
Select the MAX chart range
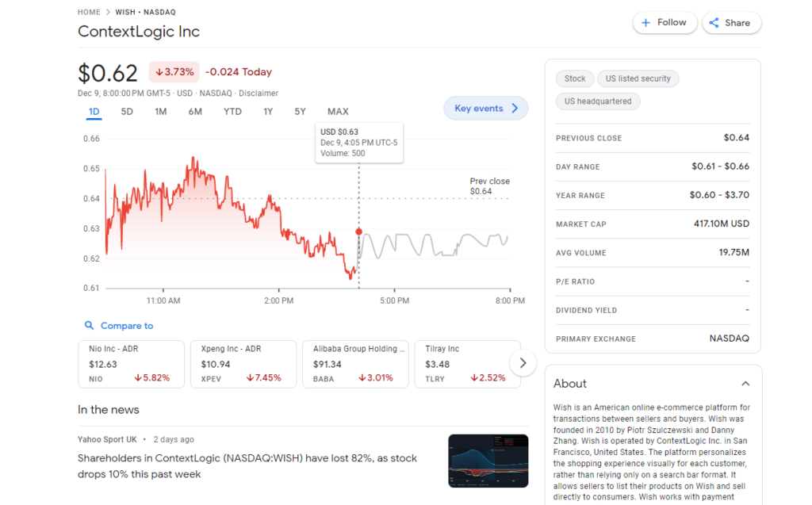[338, 111]
